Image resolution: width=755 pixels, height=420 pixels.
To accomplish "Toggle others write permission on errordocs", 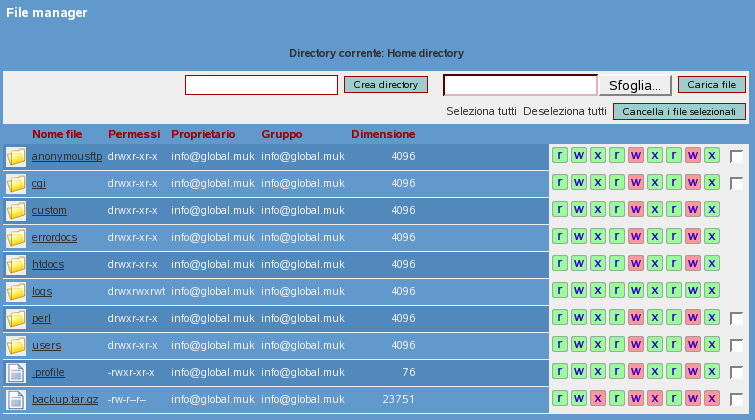I will [x=692, y=237].
